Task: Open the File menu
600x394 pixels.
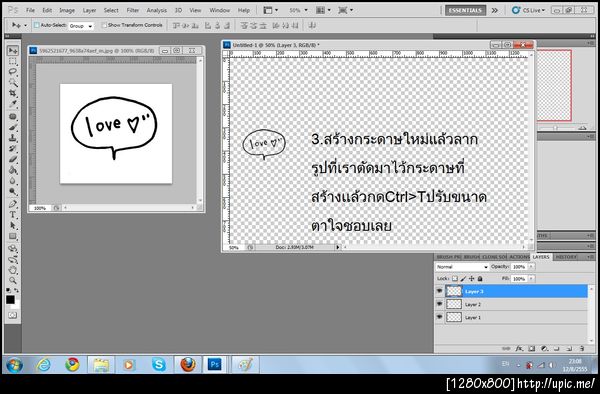Action: (30, 10)
